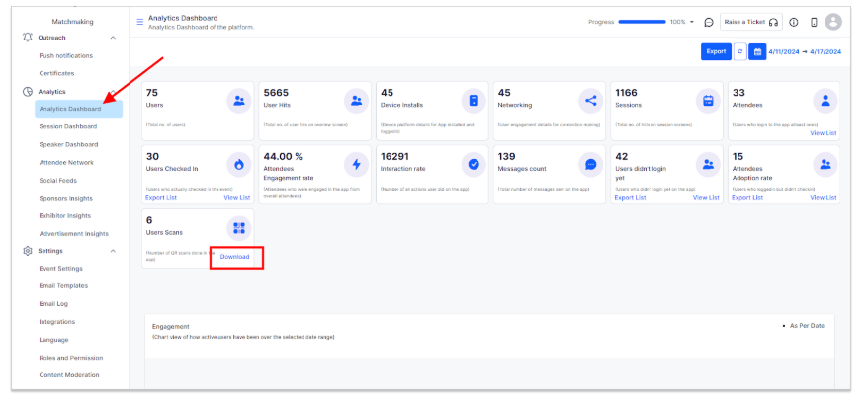Open Email Log
Viewport: 868px width, 403px height.
click(x=53, y=304)
